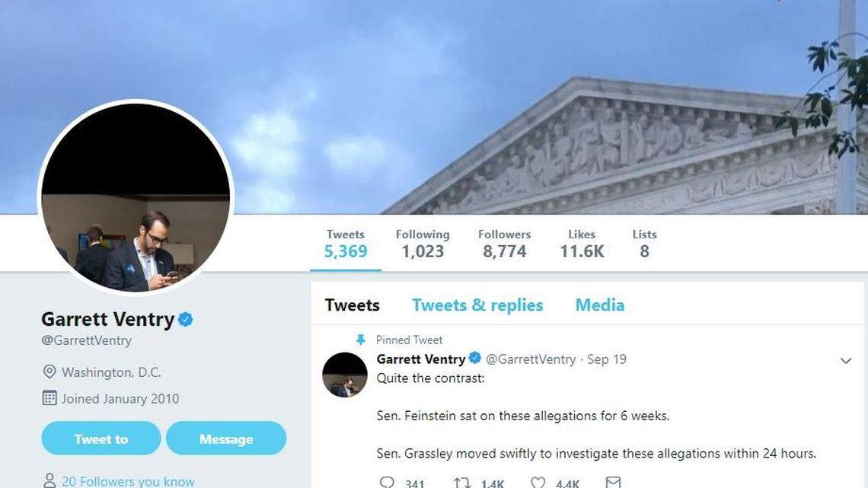View Garrett Ventry's Followers count
The width and height of the screenshot is (868, 488).
click(x=504, y=244)
